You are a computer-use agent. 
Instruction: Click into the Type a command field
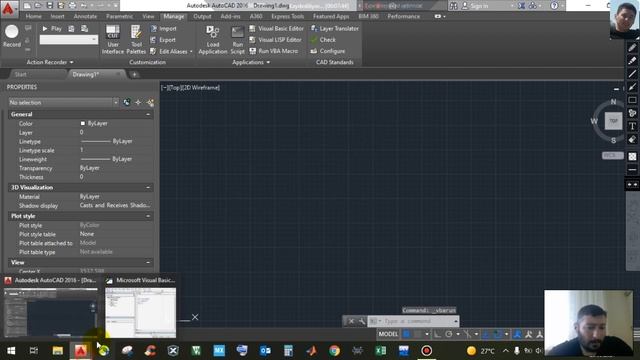[x=412, y=321]
